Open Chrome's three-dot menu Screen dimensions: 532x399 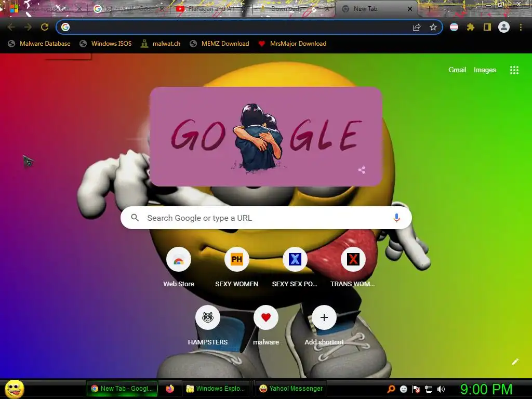pyautogui.click(x=521, y=27)
